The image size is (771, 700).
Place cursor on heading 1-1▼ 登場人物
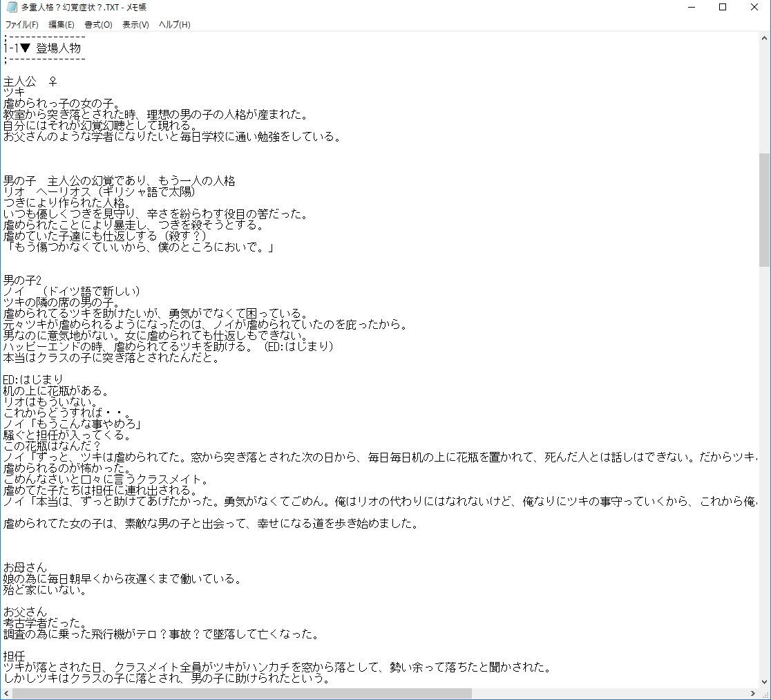click(x=42, y=48)
